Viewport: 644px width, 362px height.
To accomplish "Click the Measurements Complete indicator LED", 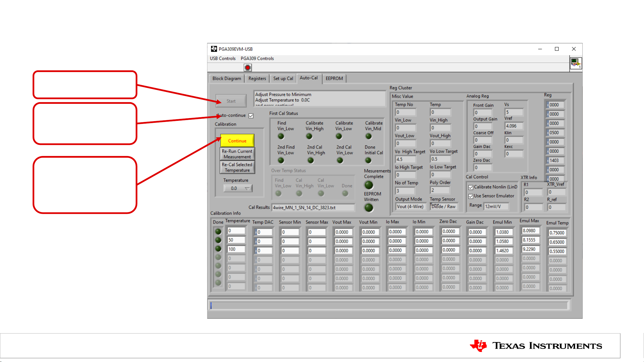I will [x=369, y=185].
